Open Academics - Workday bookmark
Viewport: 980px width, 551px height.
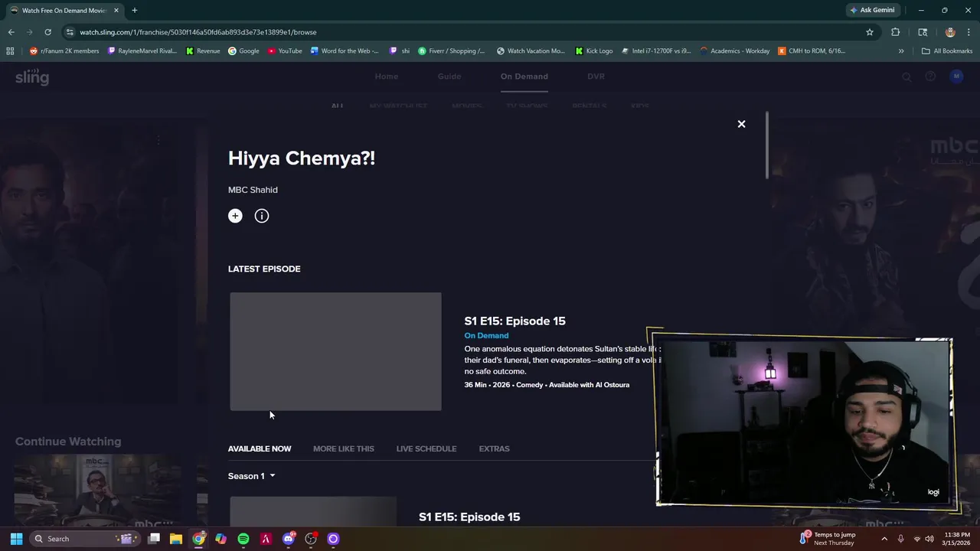pyautogui.click(x=735, y=51)
